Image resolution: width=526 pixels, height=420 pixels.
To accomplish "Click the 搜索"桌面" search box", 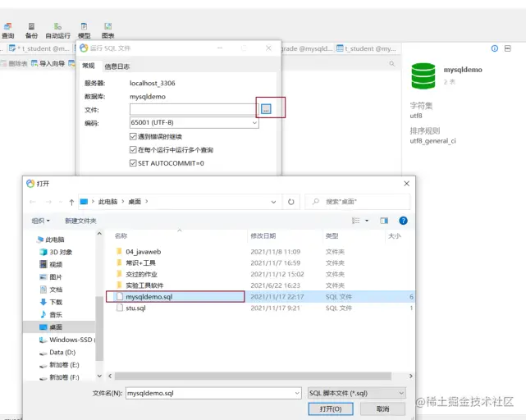I will click(x=357, y=202).
